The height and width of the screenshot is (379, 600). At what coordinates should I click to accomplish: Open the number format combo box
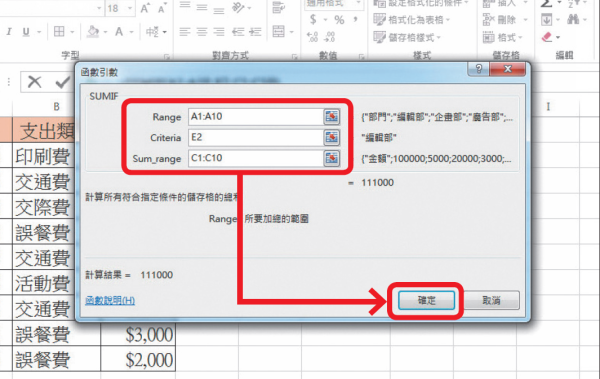tap(333, 4)
